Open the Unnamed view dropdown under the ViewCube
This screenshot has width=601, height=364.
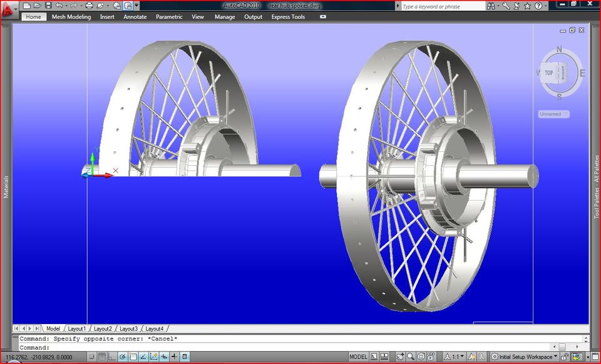[x=554, y=114]
